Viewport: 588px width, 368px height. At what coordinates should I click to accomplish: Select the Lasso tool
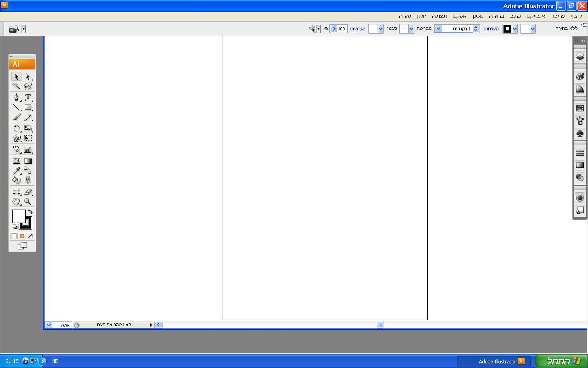click(28, 86)
